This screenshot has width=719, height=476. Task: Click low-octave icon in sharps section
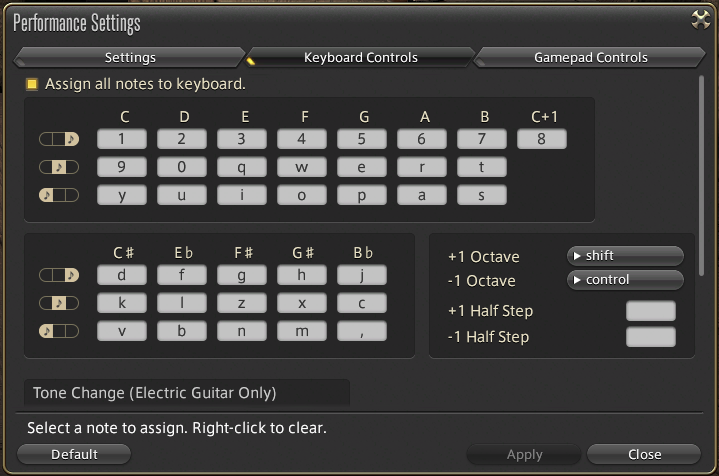[x=59, y=331]
